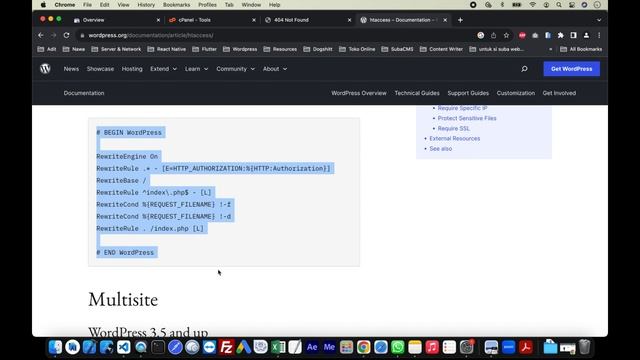This screenshot has width=640, height=360.
Task: Open the News link
Action: (x=71, y=69)
